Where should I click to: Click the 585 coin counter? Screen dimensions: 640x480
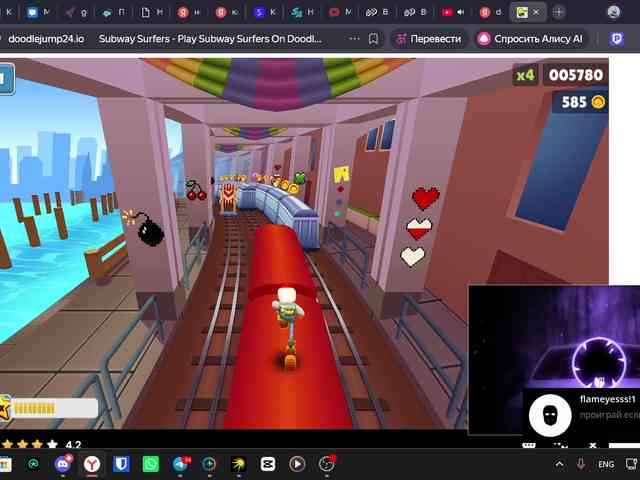[x=580, y=102]
